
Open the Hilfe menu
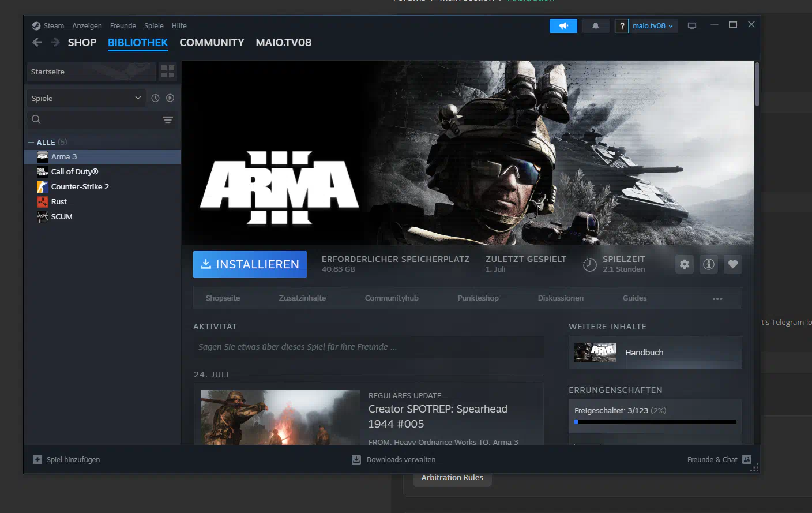pos(179,26)
